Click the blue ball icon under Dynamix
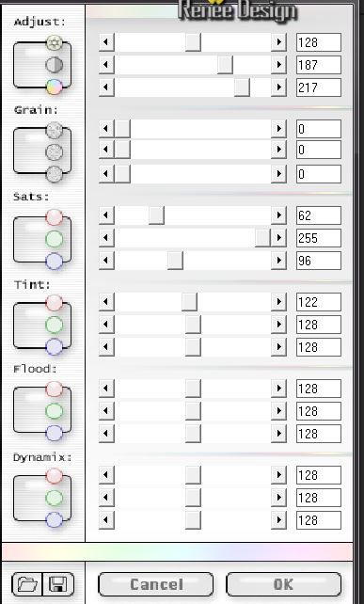 (x=55, y=520)
